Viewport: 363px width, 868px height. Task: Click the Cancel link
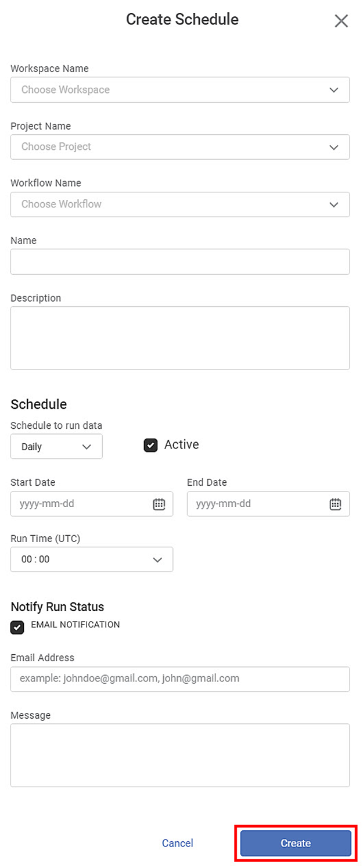click(x=178, y=843)
